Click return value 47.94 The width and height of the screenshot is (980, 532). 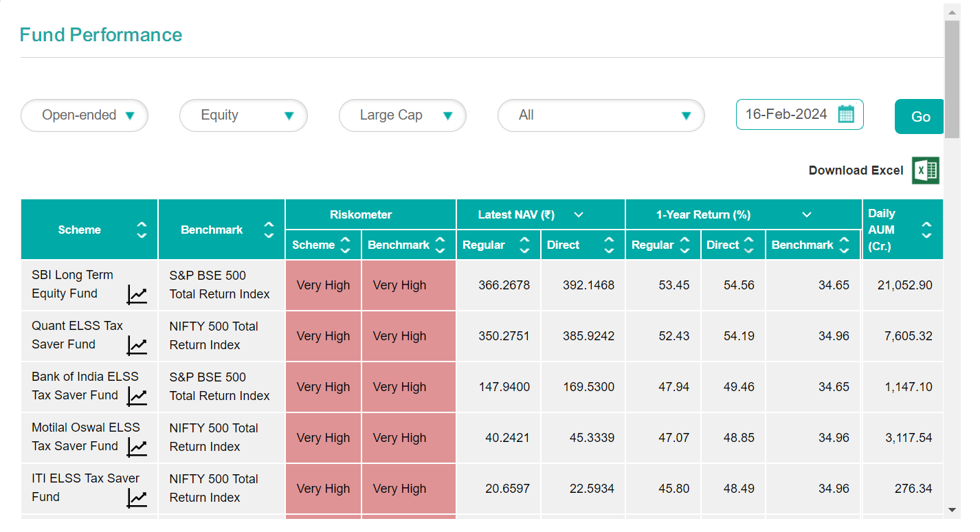pyautogui.click(x=674, y=387)
